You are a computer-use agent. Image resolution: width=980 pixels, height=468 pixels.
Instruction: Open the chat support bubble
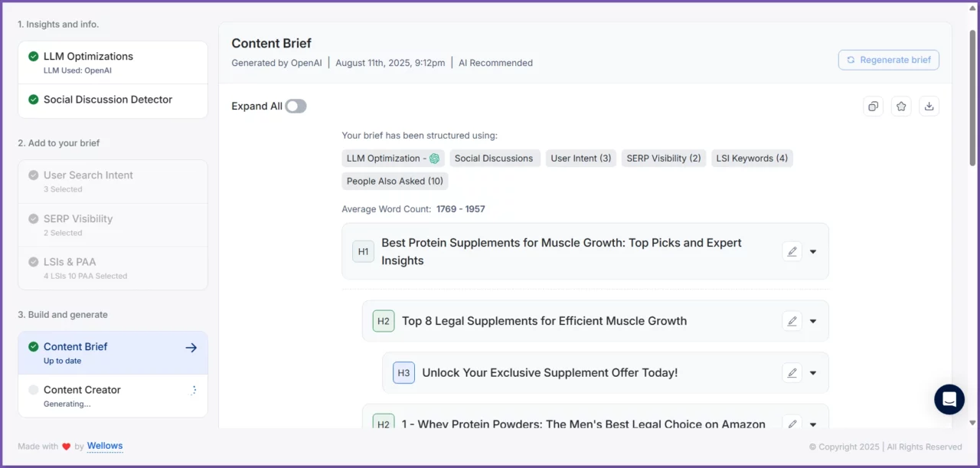pyautogui.click(x=949, y=399)
